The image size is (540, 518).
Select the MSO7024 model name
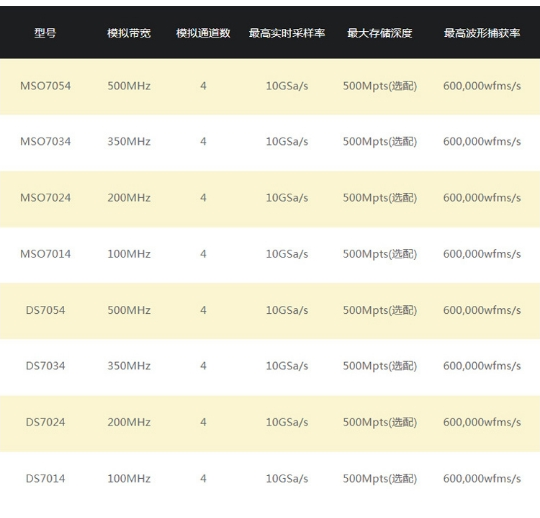45,198
